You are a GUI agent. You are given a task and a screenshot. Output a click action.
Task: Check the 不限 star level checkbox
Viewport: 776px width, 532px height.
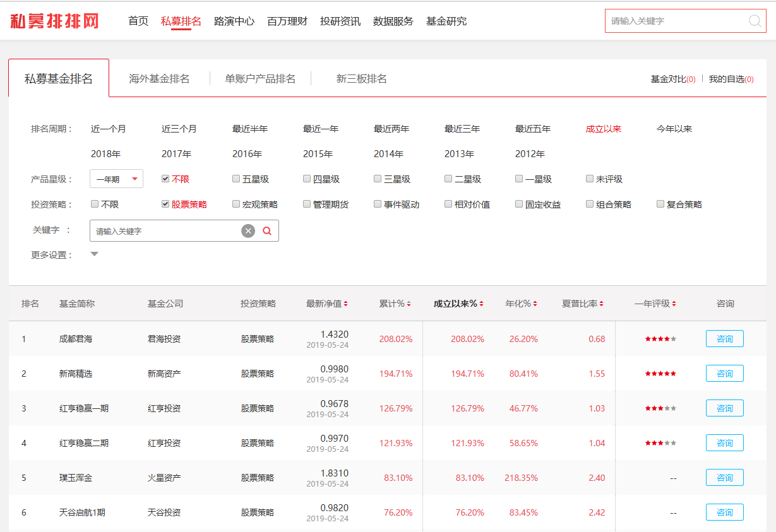coord(165,179)
